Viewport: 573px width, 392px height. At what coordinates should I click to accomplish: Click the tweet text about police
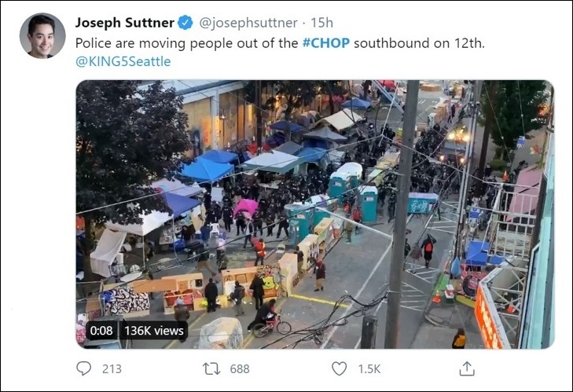click(x=280, y=43)
